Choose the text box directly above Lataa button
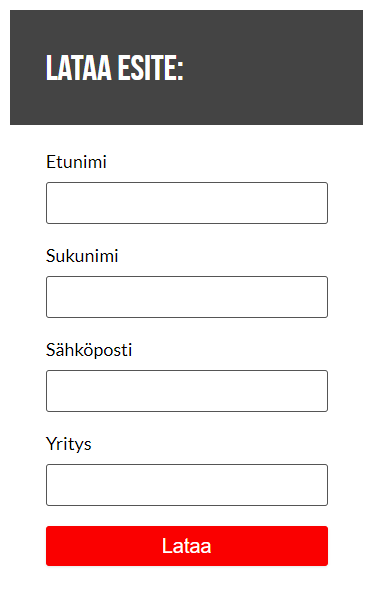372x593 pixels. point(187,485)
